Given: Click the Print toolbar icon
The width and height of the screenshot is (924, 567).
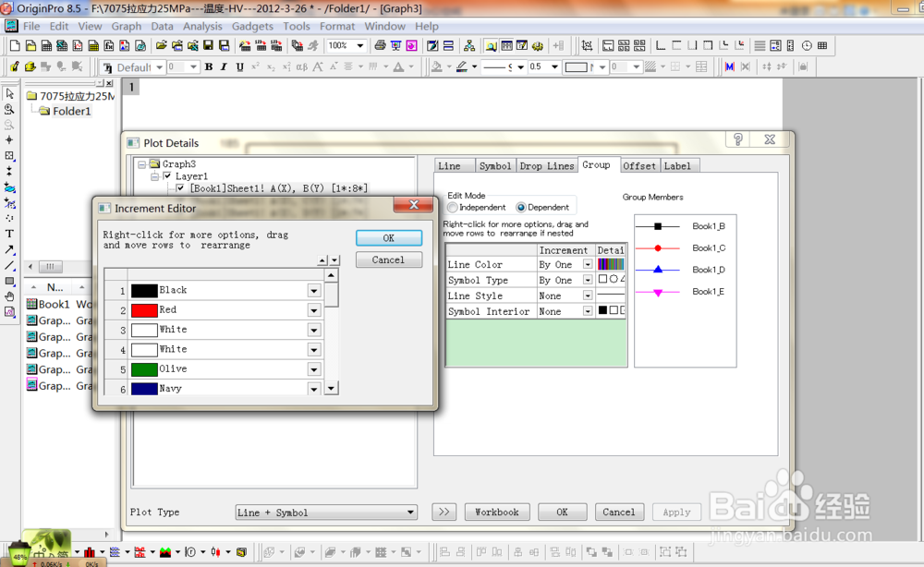Looking at the screenshot, I should point(380,45).
